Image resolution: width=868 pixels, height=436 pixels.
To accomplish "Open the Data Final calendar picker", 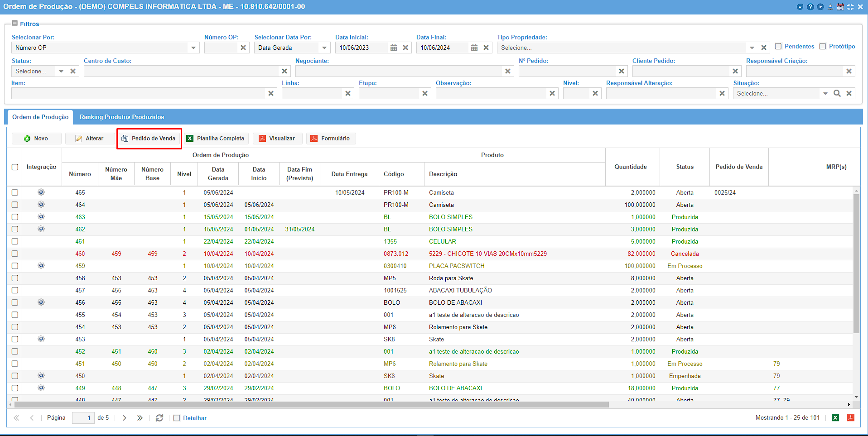I will tap(474, 48).
